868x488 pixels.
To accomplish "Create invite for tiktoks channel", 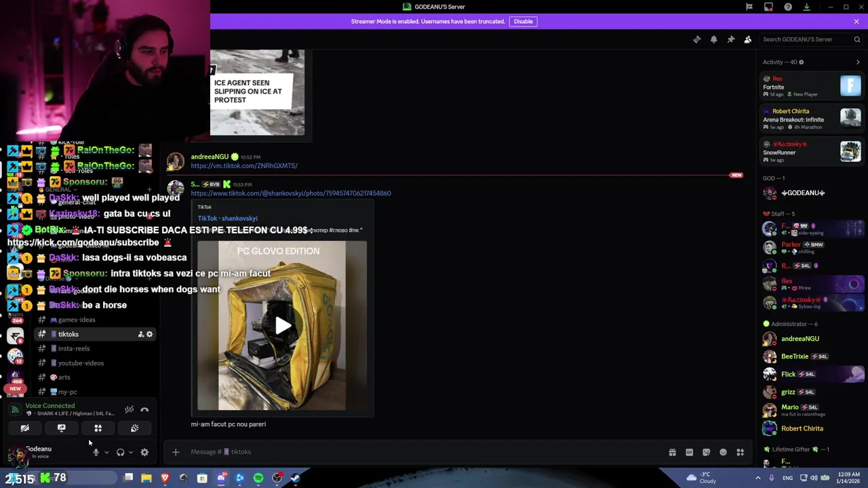I will click(x=140, y=334).
